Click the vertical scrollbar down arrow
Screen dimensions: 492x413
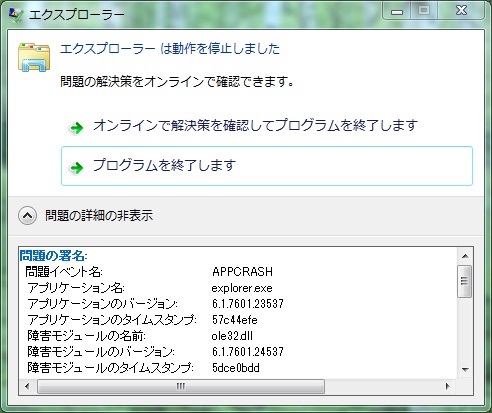(x=465, y=369)
